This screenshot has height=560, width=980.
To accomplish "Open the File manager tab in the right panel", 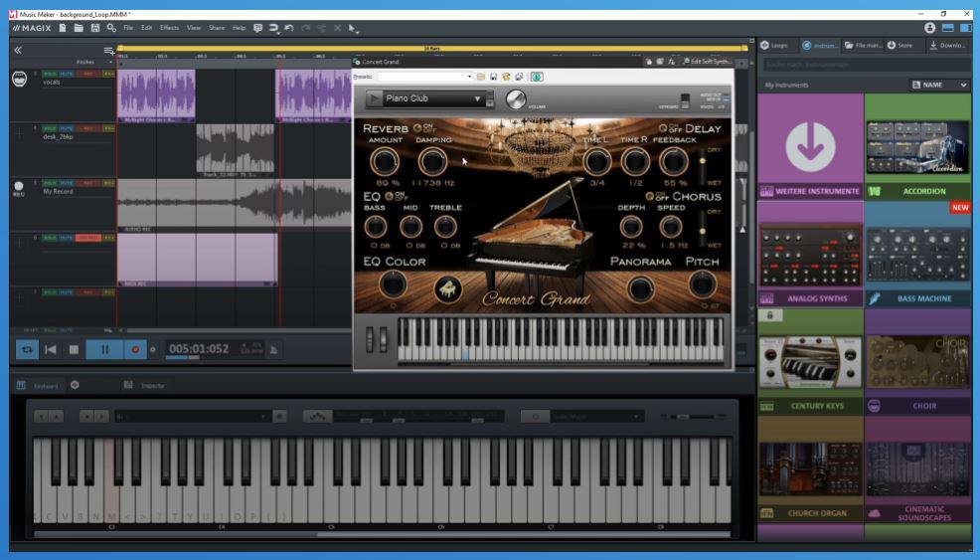I will pyautogui.click(x=863, y=45).
